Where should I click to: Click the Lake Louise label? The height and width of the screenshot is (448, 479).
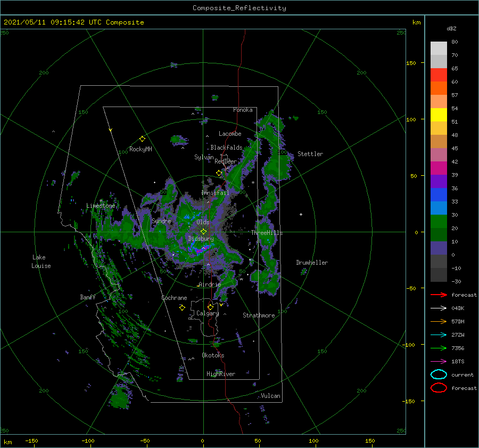[41, 262]
